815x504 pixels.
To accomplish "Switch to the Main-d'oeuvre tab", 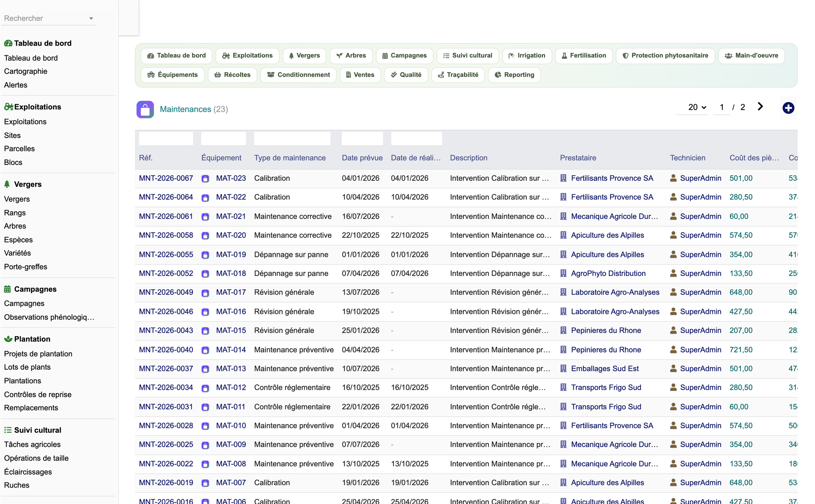I will [x=752, y=56].
